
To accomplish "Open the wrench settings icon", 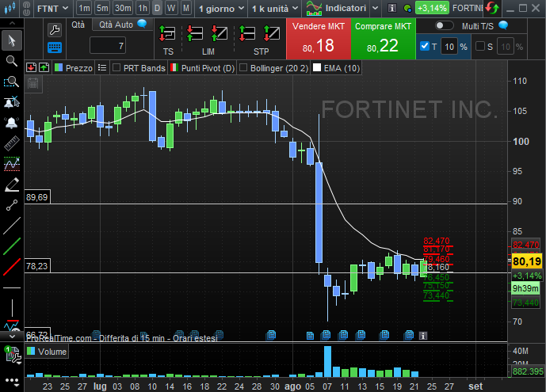I will click(x=55, y=30).
